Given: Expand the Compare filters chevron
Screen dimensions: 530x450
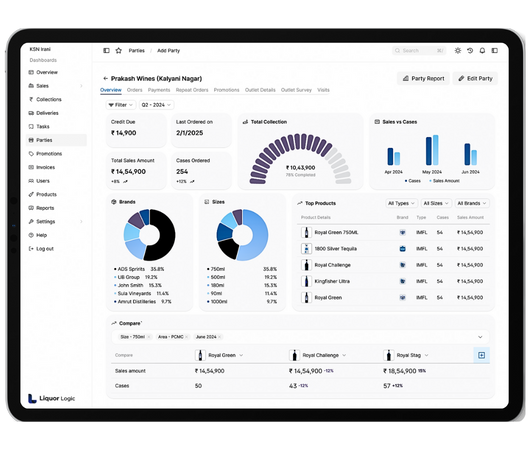Looking at the screenshot, I should pyautogui.click(x=480, y=337).
